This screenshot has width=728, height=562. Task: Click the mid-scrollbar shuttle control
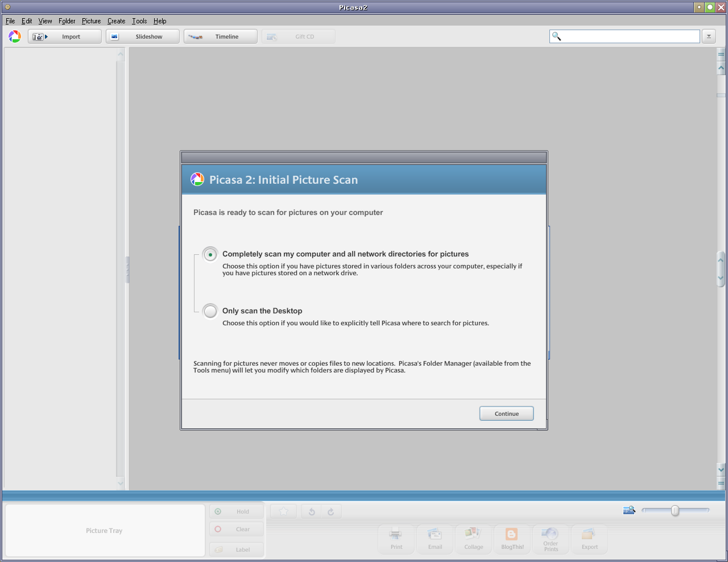click(721, 269)
